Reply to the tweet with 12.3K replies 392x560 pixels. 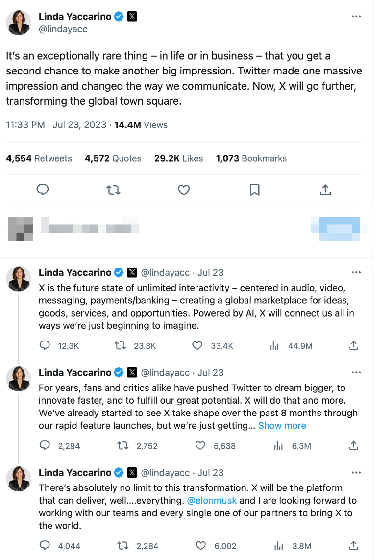[x=45, y=346]
